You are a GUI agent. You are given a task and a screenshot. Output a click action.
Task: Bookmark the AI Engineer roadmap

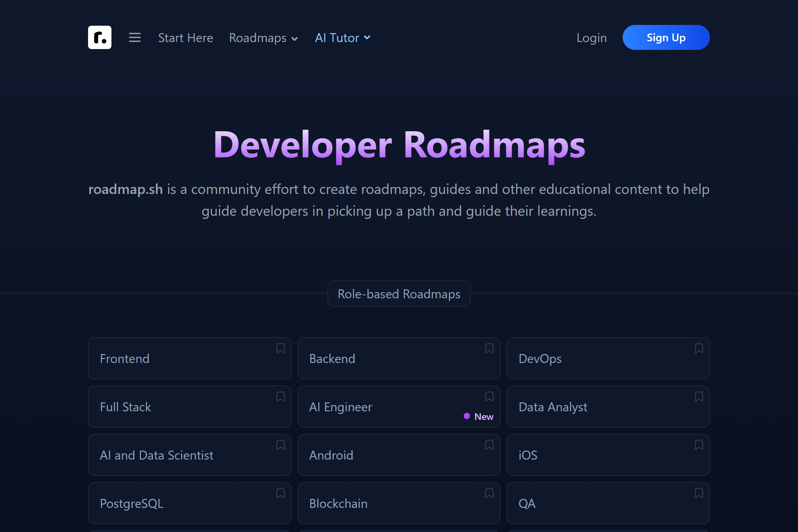(x=489, y=397)
